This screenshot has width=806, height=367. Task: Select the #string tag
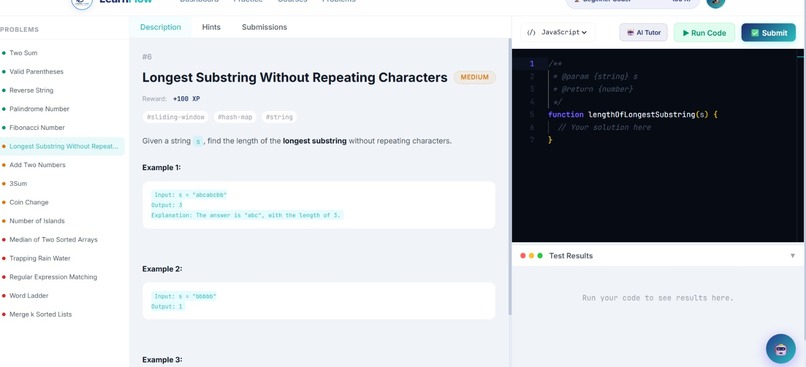[279, 117]
